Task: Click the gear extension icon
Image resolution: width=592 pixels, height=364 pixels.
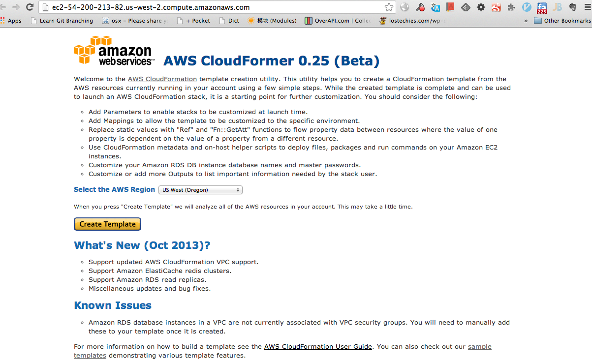Action: tap(481, 7)
